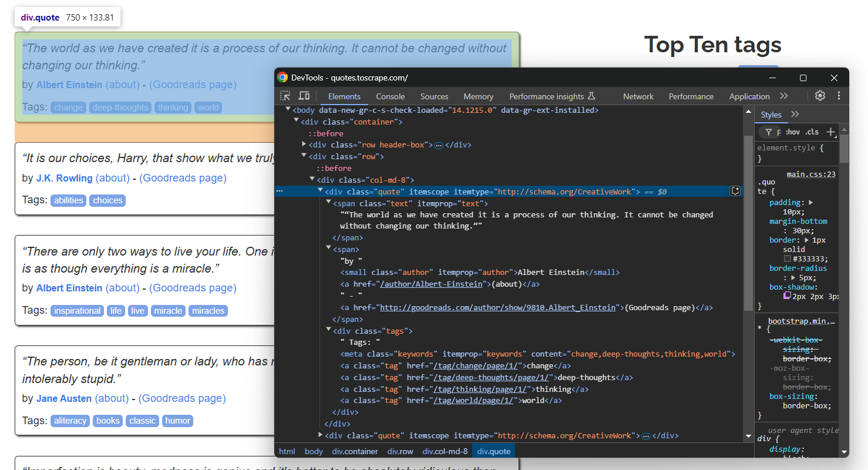
Task: Show more DevTools tabs with chevrons
Action: click(783, 96)
